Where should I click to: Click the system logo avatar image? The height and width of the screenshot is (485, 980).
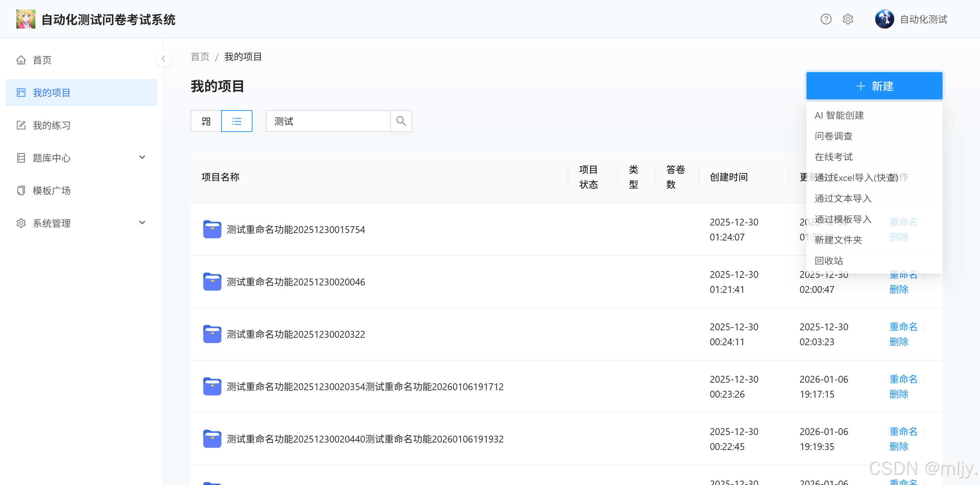[x=26, y=19]
